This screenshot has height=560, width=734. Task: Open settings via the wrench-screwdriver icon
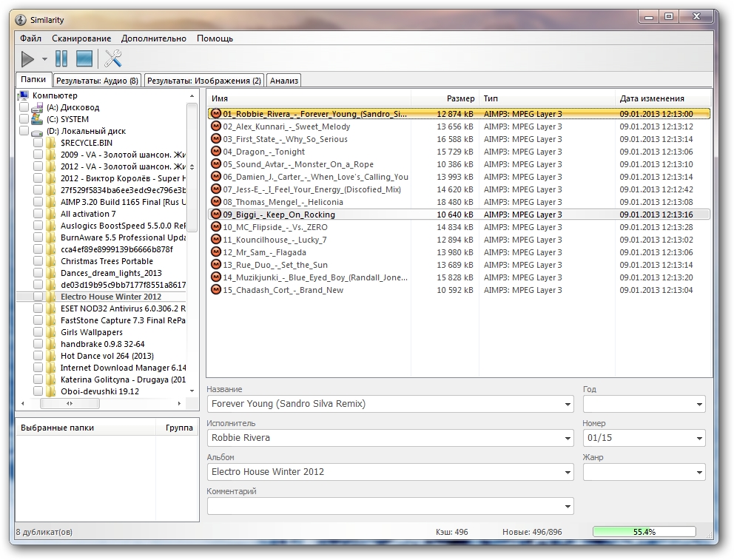(x=113, y=58)
